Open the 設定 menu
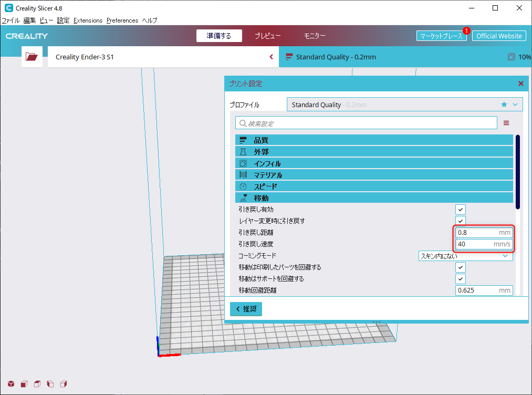The image size is (532, 395). (63, 20)
